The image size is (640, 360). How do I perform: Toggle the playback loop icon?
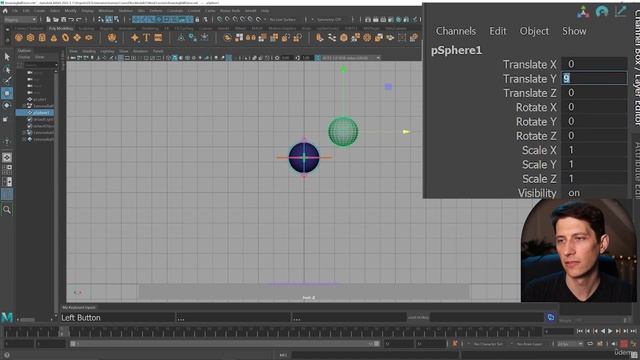[x=590, y=344]
